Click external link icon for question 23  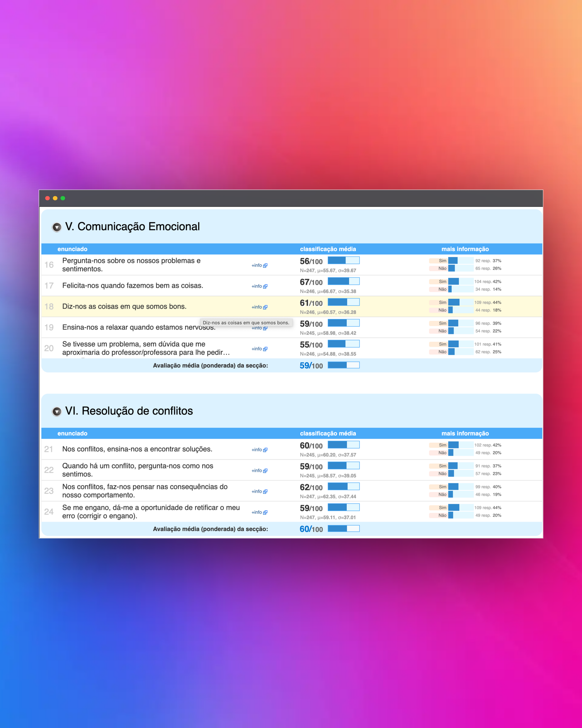click(x=265, y=492)
